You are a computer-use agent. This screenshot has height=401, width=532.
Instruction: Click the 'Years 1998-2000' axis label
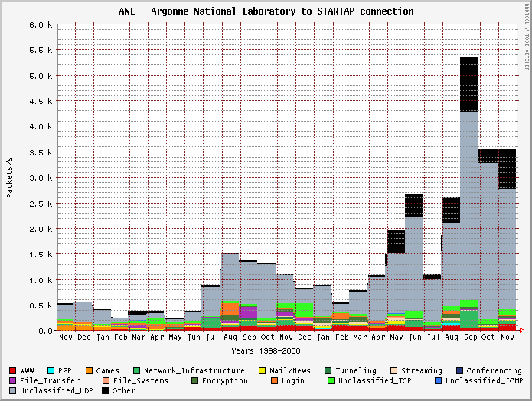tap(266, 350)
